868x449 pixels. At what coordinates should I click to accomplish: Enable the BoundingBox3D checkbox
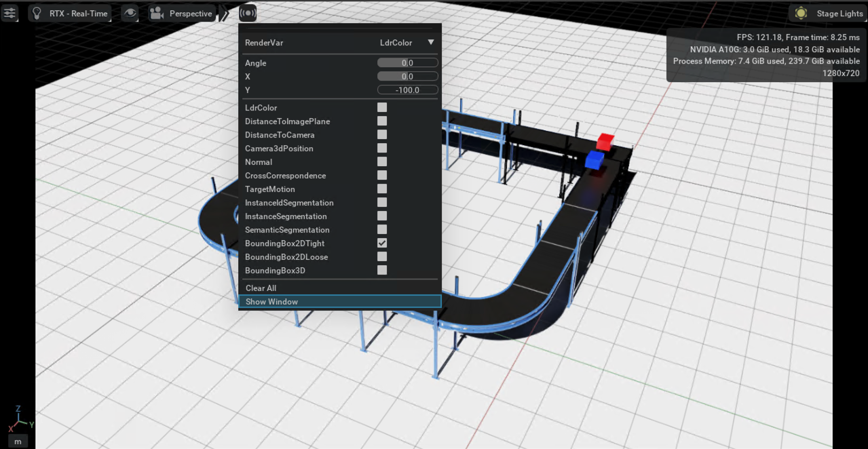click(382, 270)
